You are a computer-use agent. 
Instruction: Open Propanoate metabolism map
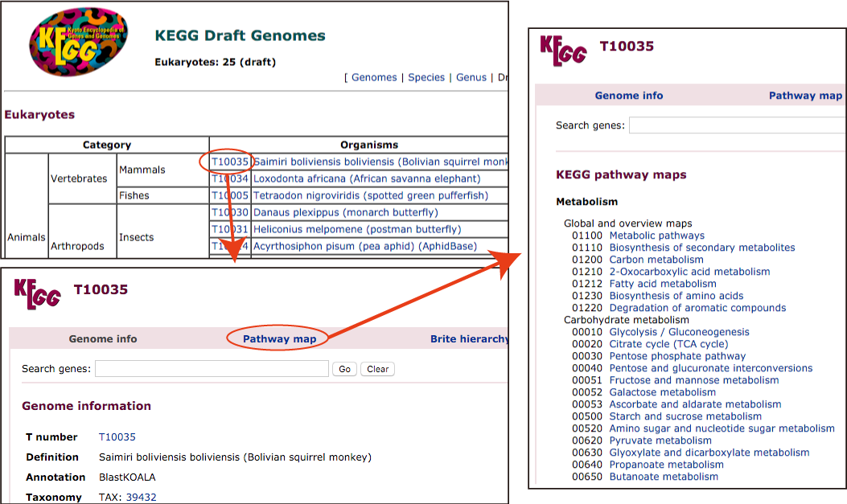coord(667,465)
